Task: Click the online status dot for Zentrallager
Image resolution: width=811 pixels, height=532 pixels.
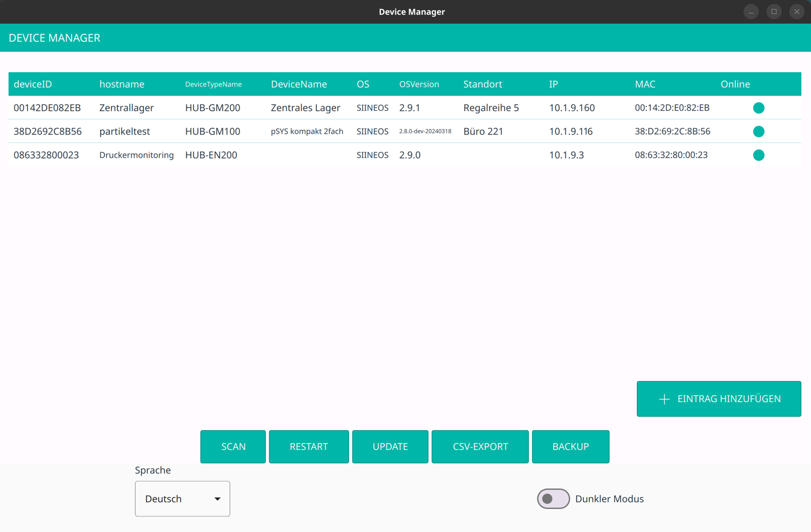Action: [x=758, y=108]
